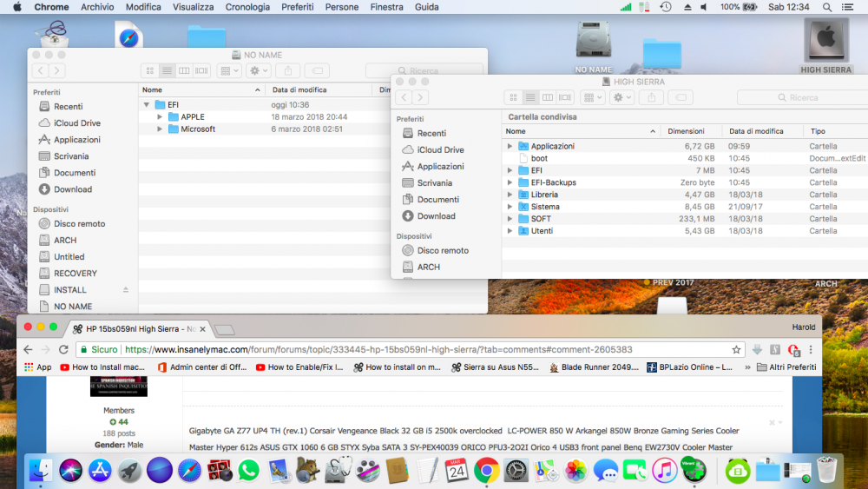The width and height of the screenshot is (868, 489).
Task: Open Finder from the Dock
Action: click(41, 471)
